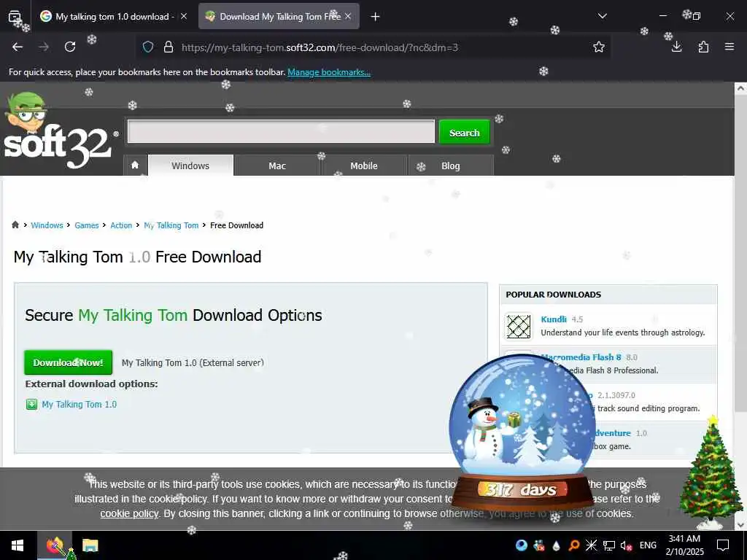Bookmark this page with the star
This screenshot has height=560, width=747.
599,47
